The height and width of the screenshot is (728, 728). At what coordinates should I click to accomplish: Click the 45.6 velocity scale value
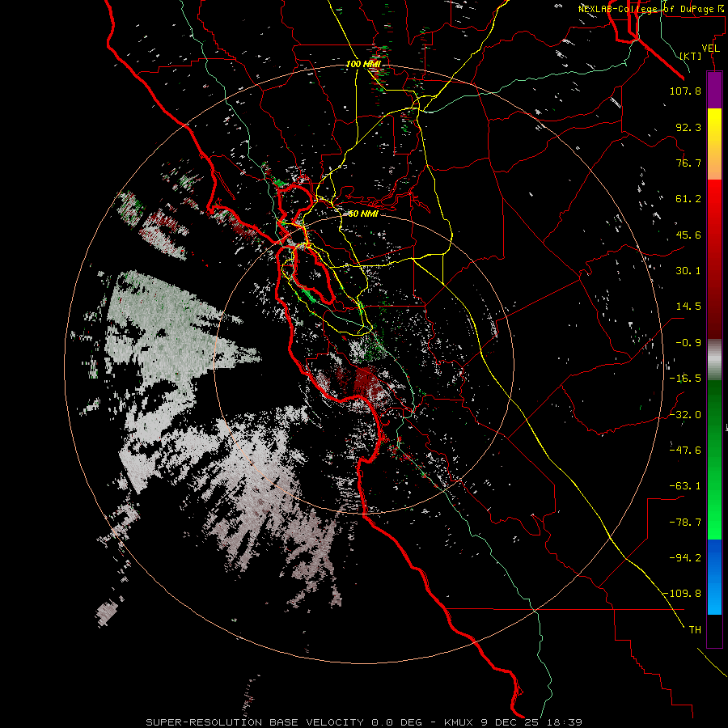point(688,235)
